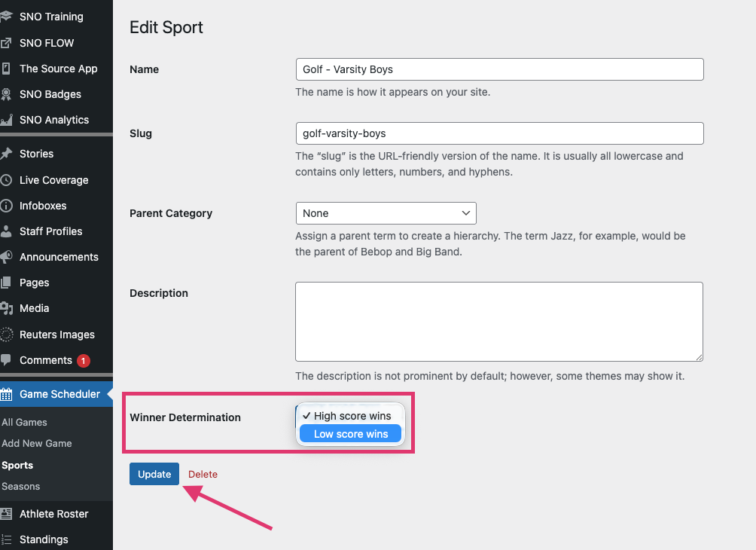The width and height of the screenshot is (756, 550).
Task: Open Comments menu item
Action: click(x=46, y=360)
